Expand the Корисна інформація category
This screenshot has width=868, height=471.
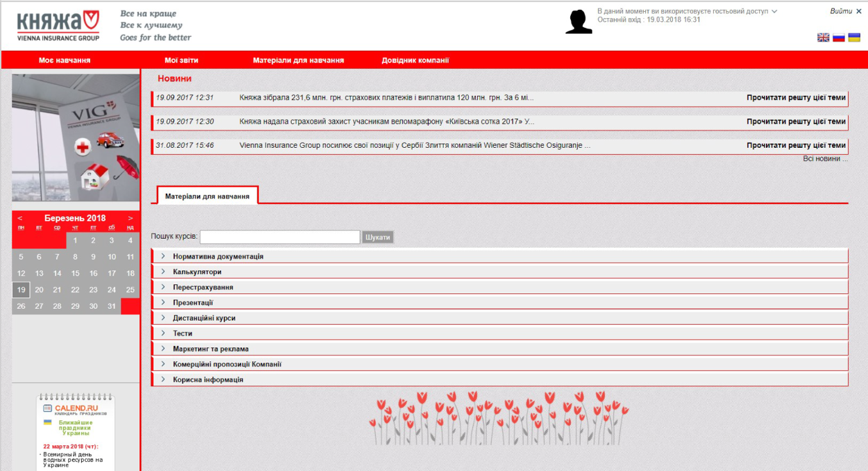click(499, 379)
